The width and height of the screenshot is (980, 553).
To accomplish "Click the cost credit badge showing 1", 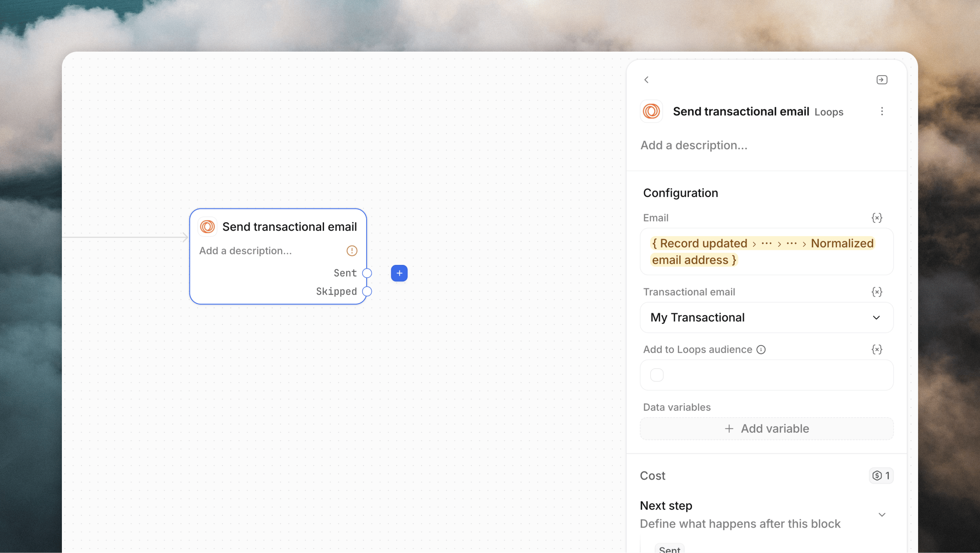I will (881, 476).
